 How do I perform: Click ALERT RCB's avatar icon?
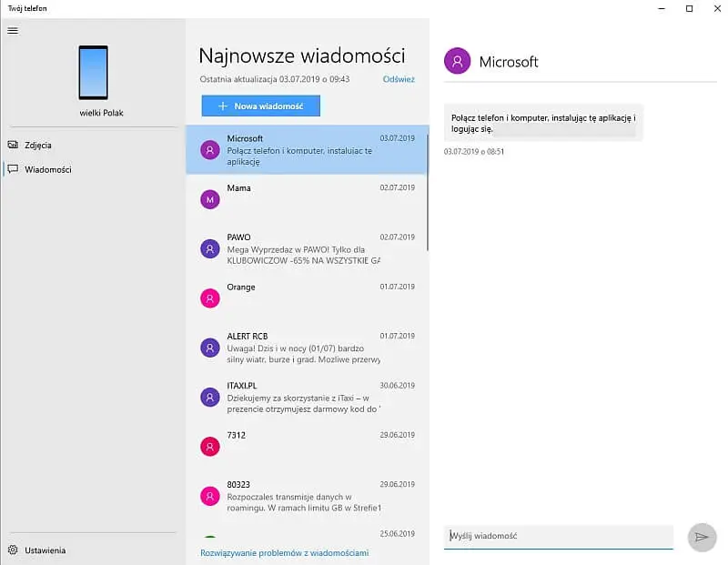(210, 347)
